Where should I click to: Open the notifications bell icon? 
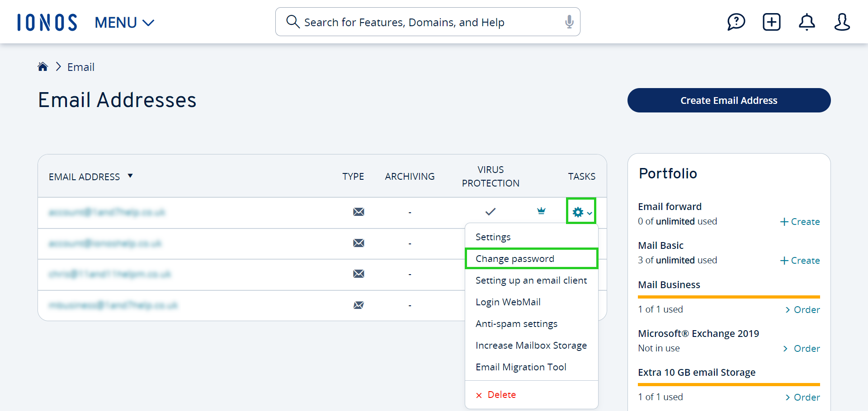807,22
